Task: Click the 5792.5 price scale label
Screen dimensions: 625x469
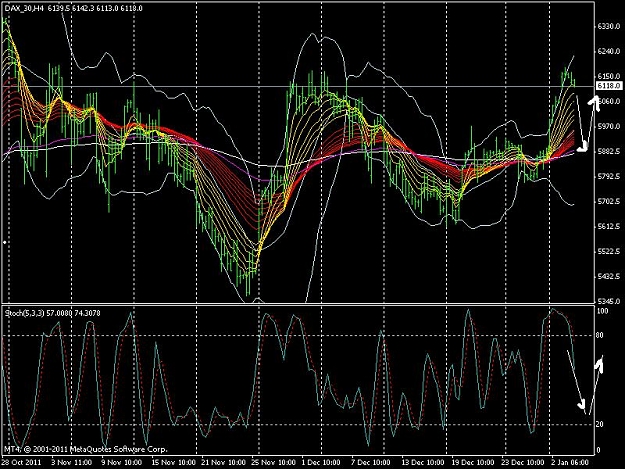Action: coord(609,176)
